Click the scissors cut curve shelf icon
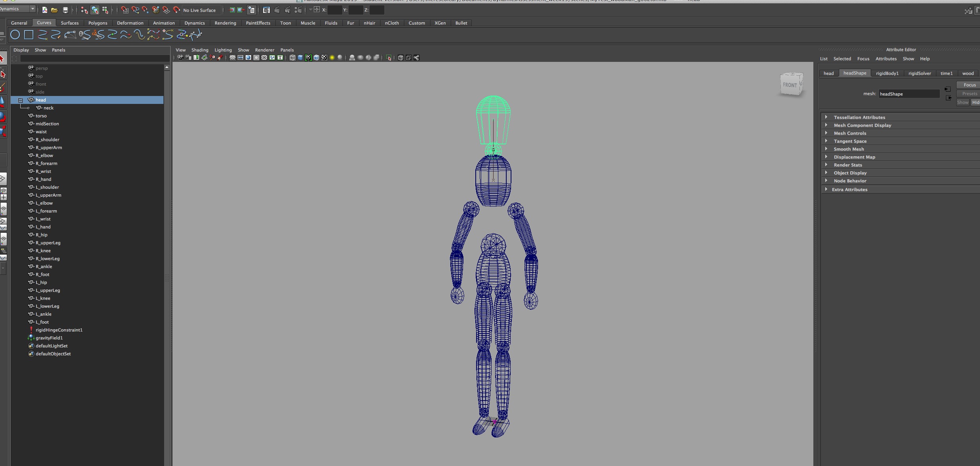The height and width of the screenshot is (466, 980). [97, 35]
